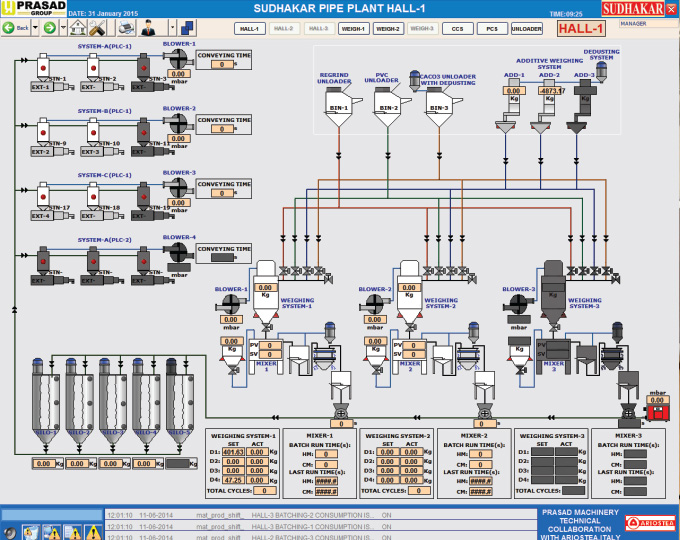680x540 pixels.
Task: Click Mixer-2 SV value field
Action: [x=414, y=354]
